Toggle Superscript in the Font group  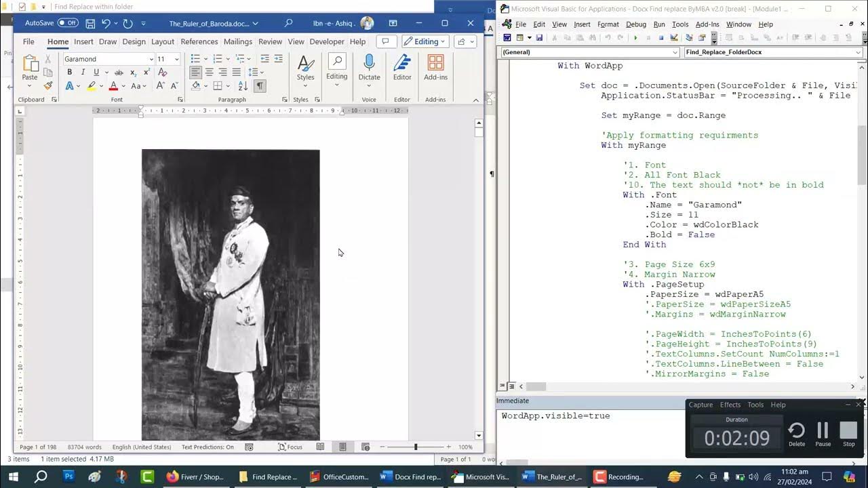coord(146,73)
